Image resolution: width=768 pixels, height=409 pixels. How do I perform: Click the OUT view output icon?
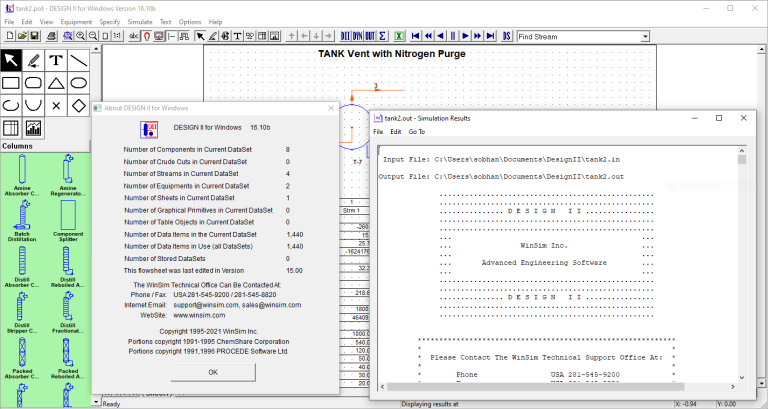[x=370, y=36]
